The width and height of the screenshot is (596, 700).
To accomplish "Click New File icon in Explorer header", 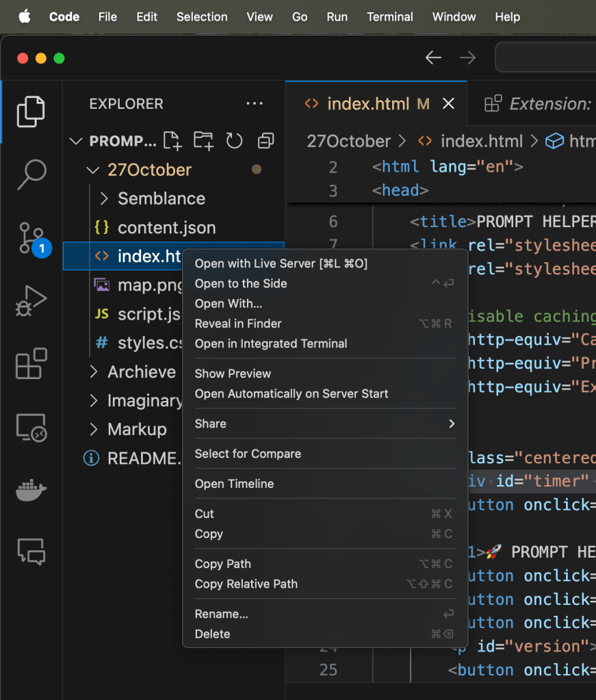I will [x=172, y=141].
